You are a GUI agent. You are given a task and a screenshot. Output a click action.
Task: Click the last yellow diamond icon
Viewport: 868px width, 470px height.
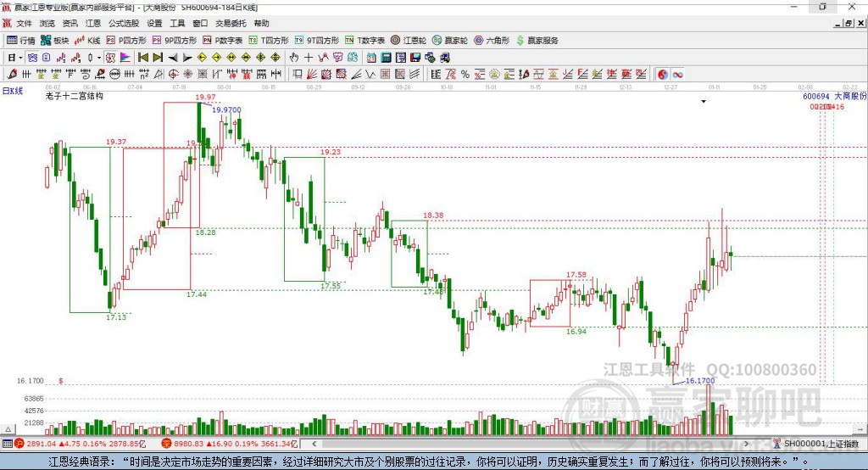[x=275, y=58]
